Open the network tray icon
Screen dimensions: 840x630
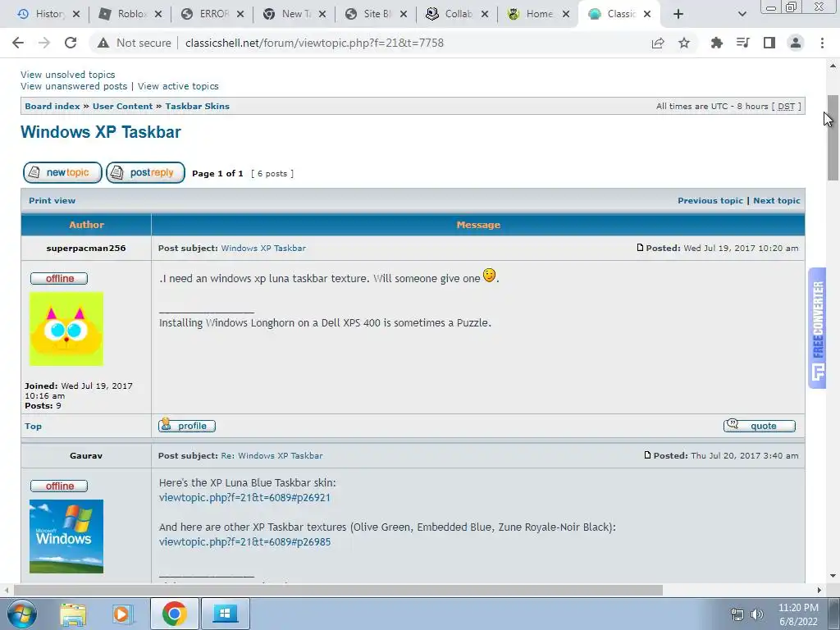pos(737,614)
